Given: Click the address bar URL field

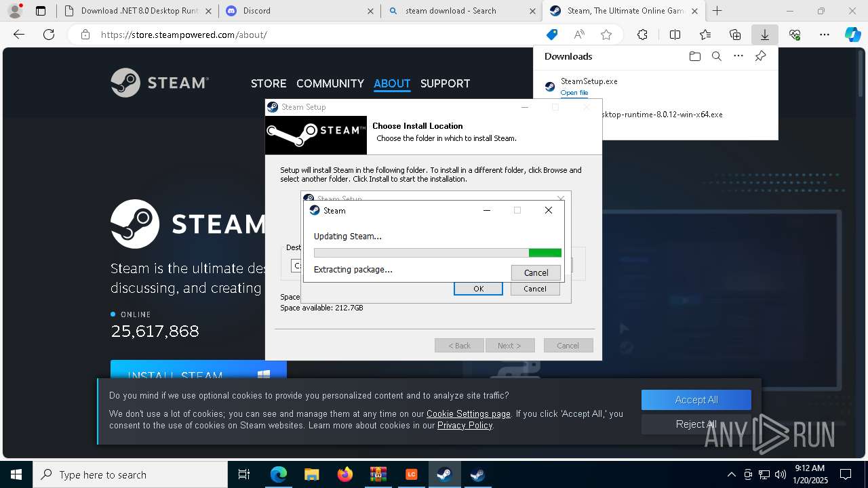Looking at the screenshot, I should 319,35.
